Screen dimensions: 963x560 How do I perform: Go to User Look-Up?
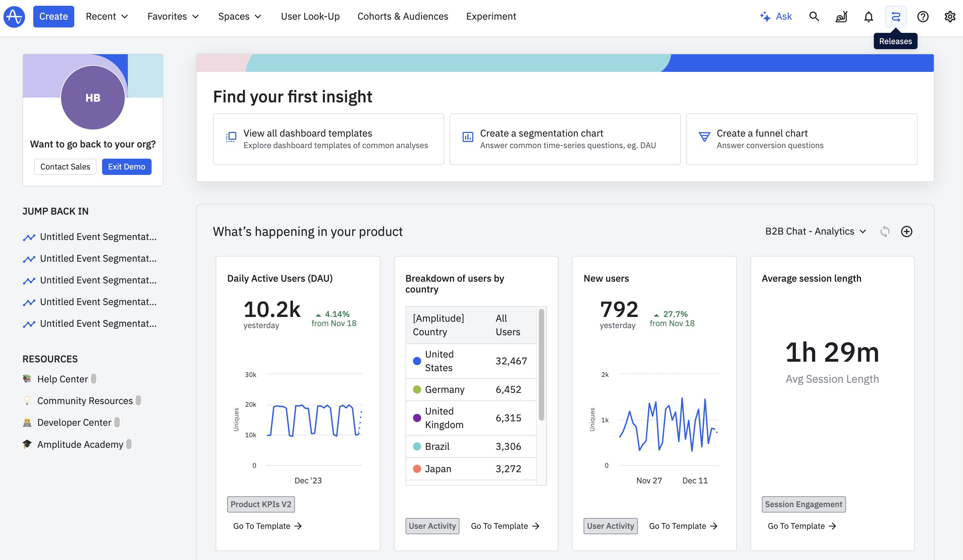(310, 16)
